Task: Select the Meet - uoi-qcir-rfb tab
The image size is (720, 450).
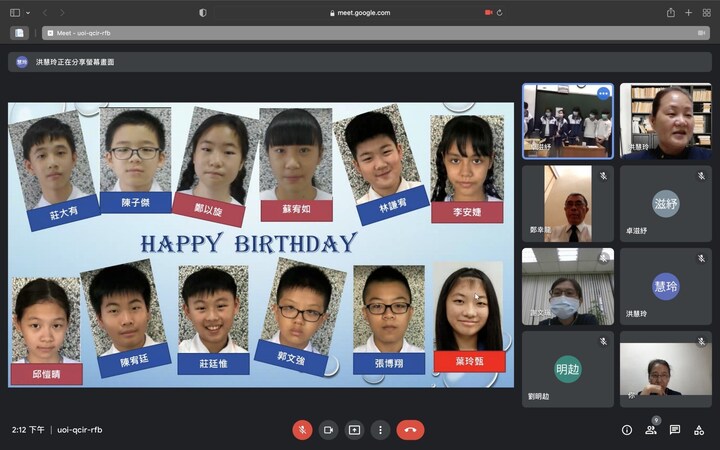Action: click(360, 32)
